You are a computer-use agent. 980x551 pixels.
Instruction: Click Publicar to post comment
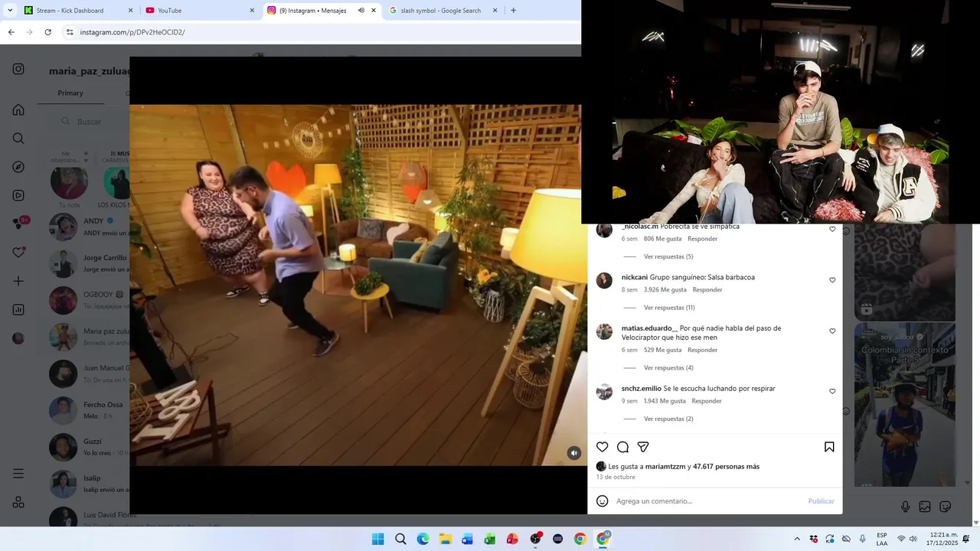coord(822,501)
